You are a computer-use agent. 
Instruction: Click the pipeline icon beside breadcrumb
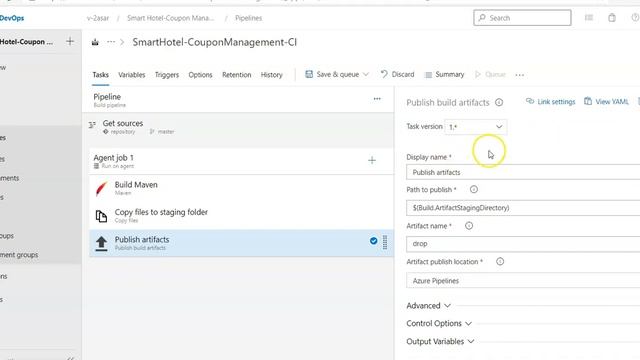point(95,42)
